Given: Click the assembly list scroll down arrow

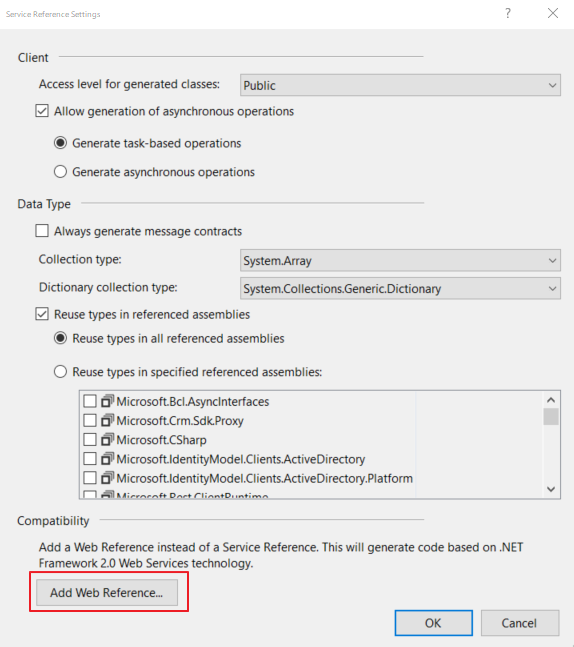Looking at the screenshot, I should (x=551, y=489).
